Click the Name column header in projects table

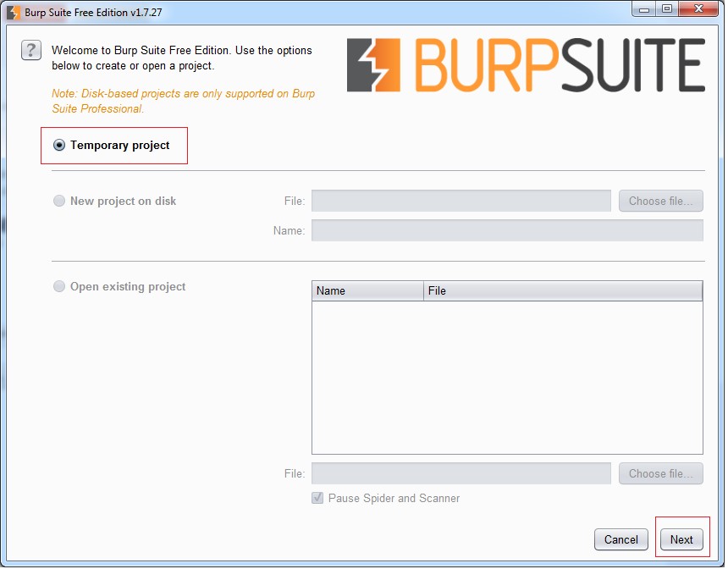click(367, 291)
